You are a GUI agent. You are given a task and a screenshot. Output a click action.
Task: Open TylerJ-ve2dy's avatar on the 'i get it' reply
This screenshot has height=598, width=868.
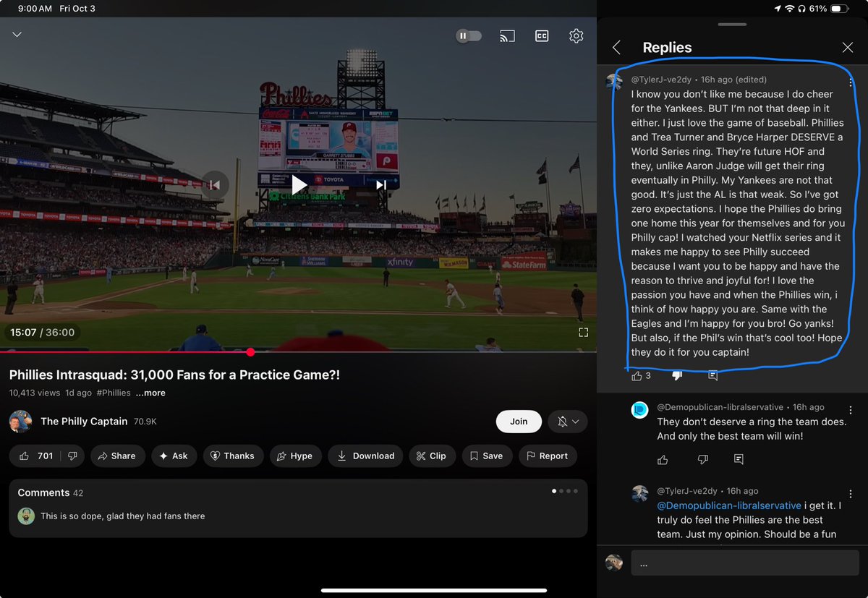pos(640,494)
